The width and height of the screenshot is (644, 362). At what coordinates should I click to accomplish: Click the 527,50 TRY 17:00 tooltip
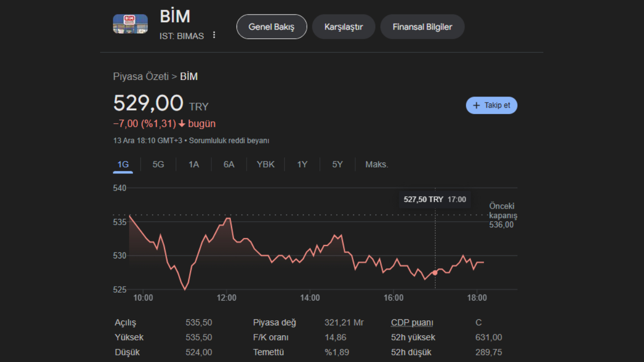coord(435,199)
